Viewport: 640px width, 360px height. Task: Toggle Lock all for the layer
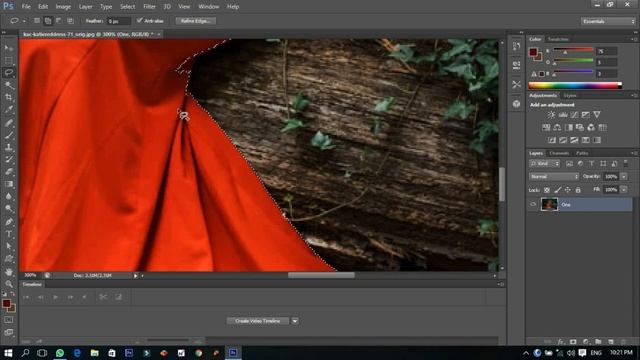click(578, 190)
